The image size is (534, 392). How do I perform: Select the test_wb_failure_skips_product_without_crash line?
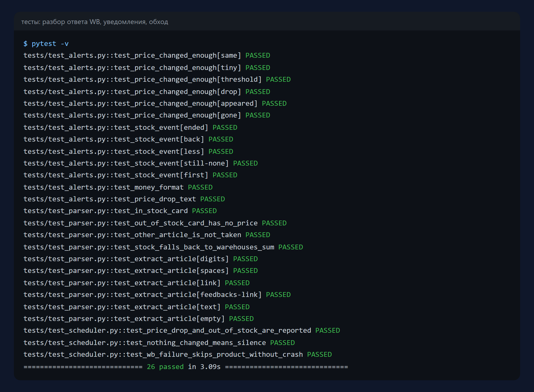coord(178,355)
